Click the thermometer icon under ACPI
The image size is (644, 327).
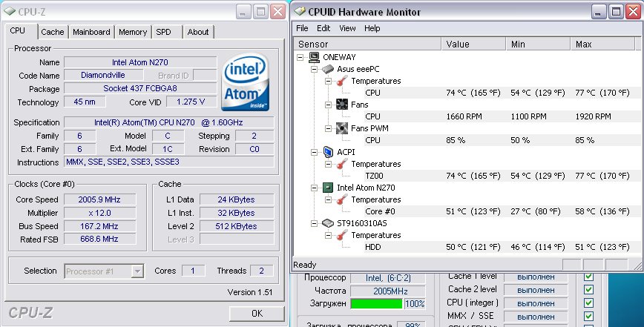pyautogui.click(x=342, y=164)
